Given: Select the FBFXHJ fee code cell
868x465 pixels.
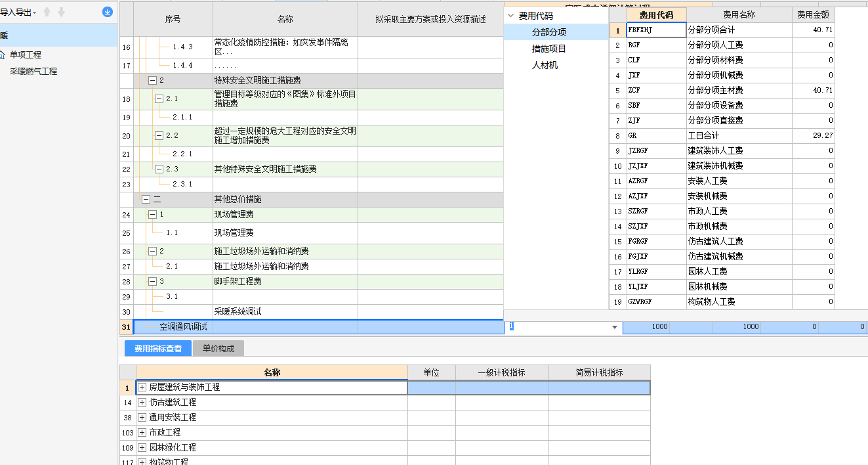Looking at the screenshot, I should coord(656,30).
